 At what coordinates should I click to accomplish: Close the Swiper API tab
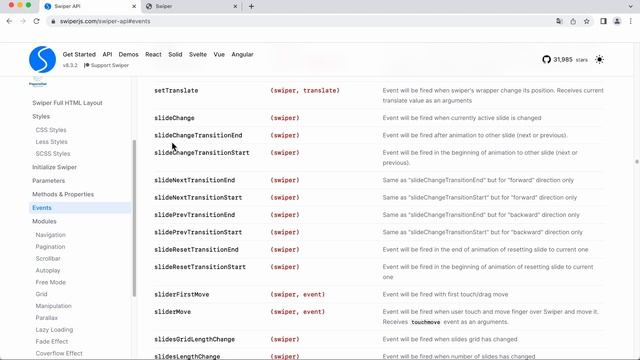click(134, 6)
